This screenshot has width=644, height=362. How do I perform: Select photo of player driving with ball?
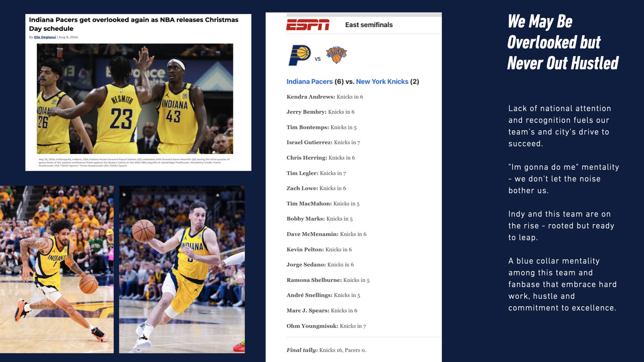point(182,269)
